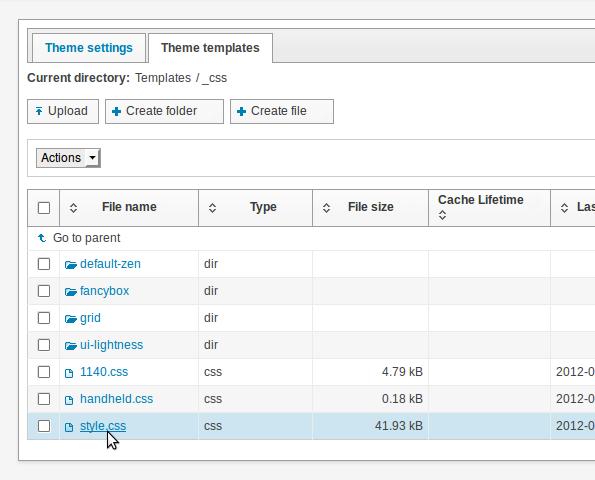Click the Go to parent link
Viewport: 595px width, 480px height.
click(x=87, y=238)
